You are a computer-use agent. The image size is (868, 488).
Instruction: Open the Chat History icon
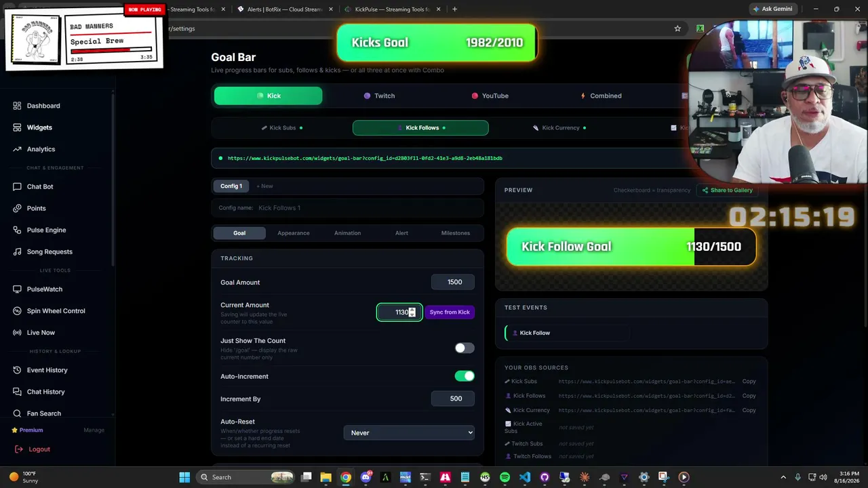pyautogui.click(x=17, y=392)
